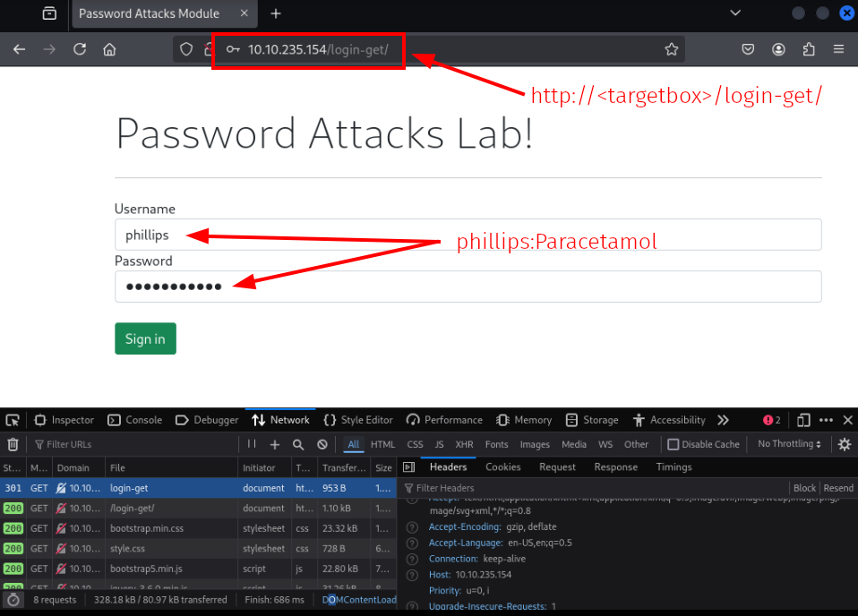The height and width of the screenshot is (616, 858).
Task: Open the browser extensions icon
Action: (x=810, y=49)
